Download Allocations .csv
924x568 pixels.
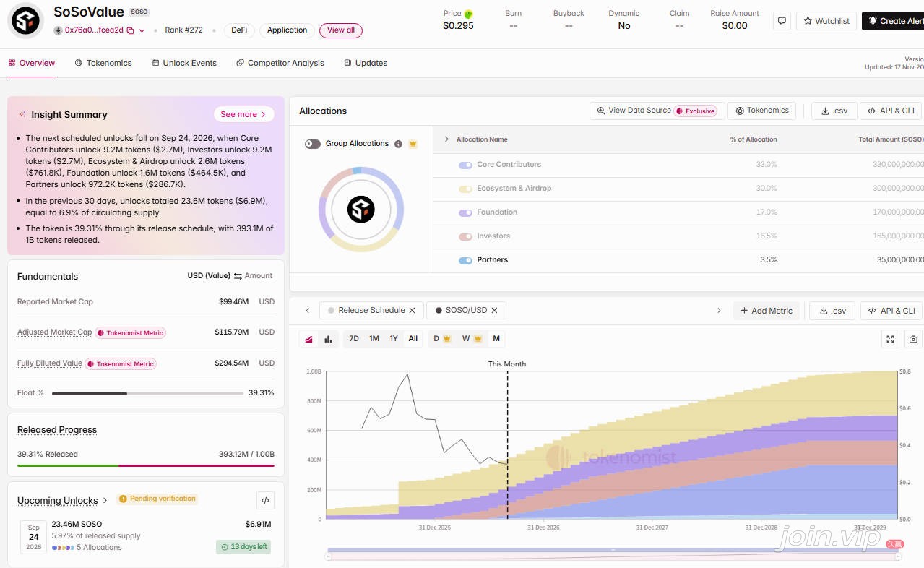click(x=834, y=111)
